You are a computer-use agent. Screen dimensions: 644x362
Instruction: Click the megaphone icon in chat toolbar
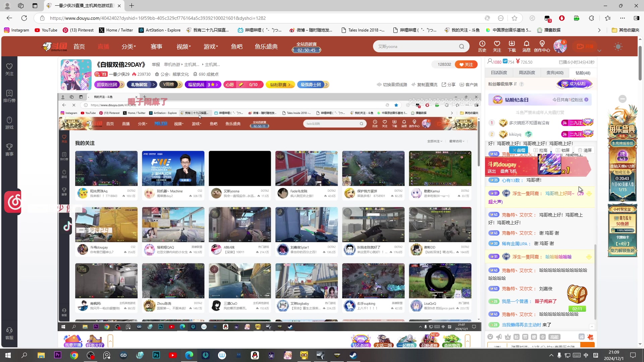(499, 337)
